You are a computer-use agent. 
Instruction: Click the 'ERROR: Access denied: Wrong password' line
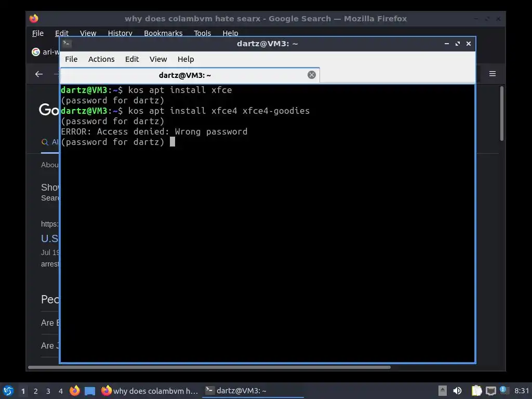(154, 131)
